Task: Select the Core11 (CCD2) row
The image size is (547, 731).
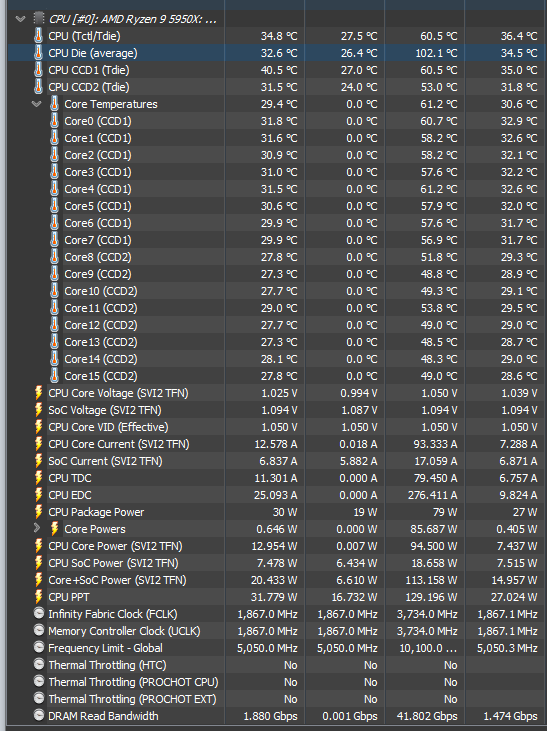Action: (x=277, y=308)
